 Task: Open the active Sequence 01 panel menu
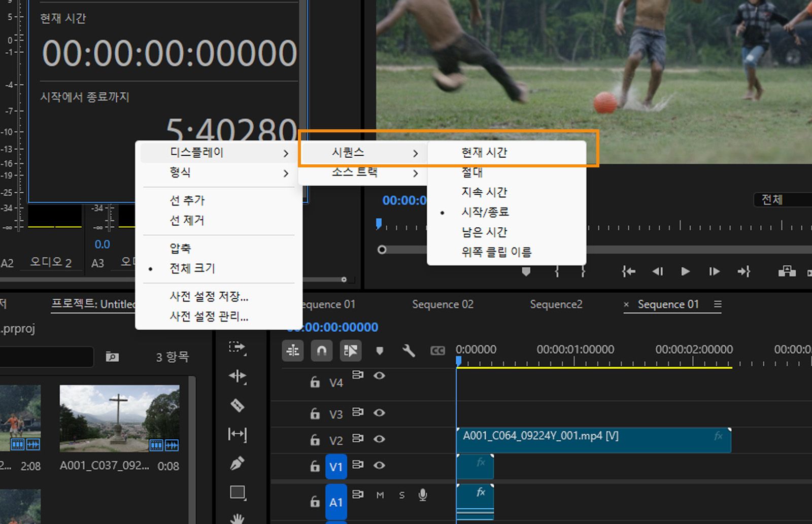(718, 304)
